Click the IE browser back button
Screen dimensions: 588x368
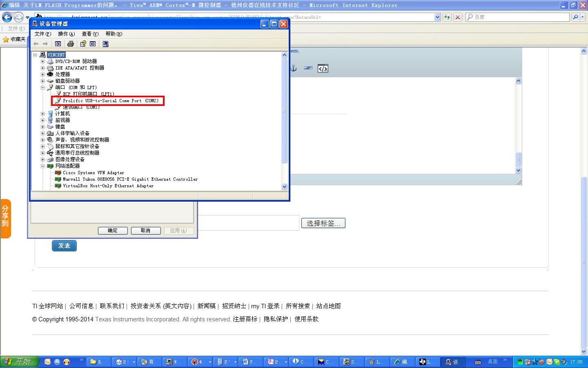pos(7,17)
